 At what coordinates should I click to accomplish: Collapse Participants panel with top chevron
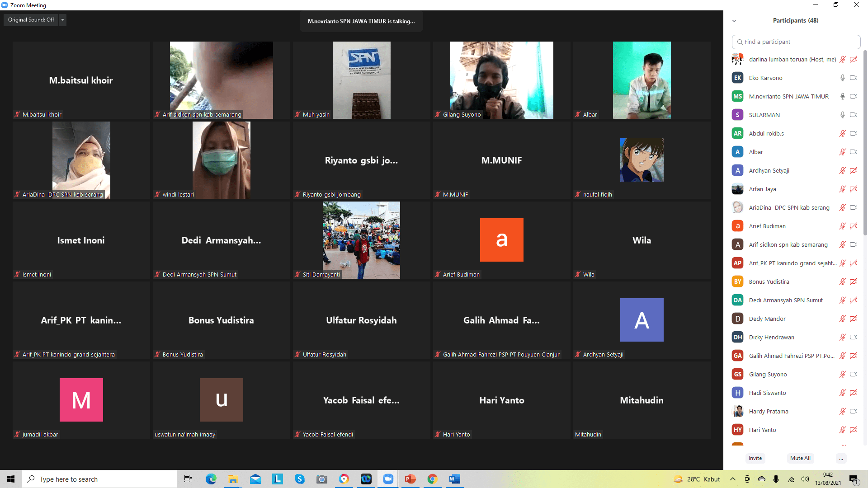coord(734,21)
